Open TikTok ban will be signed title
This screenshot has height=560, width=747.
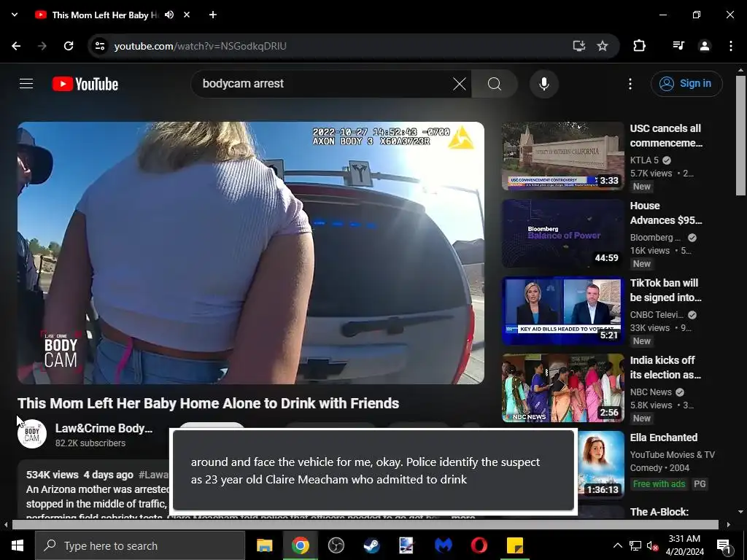[x=665, y=290]
